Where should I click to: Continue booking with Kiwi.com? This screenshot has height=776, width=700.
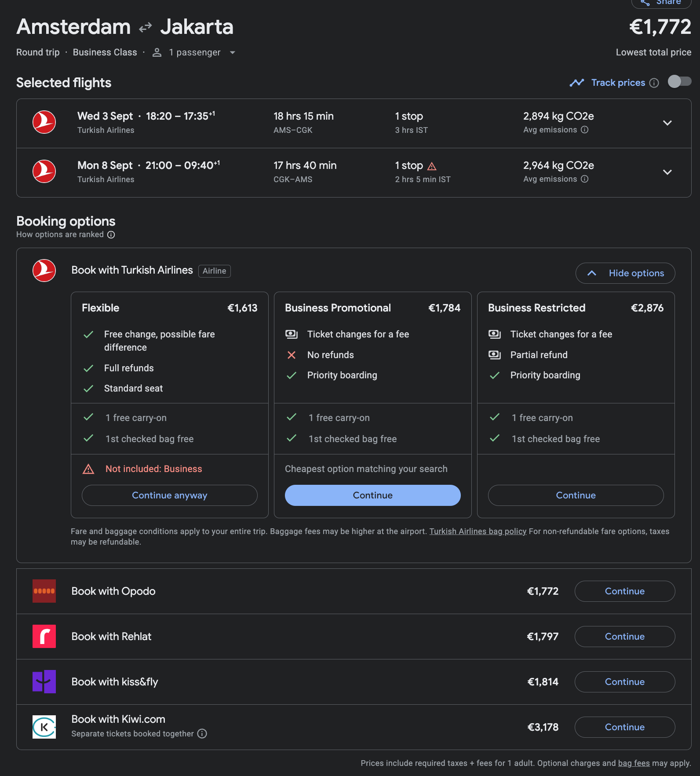click(x=624, y=727)
